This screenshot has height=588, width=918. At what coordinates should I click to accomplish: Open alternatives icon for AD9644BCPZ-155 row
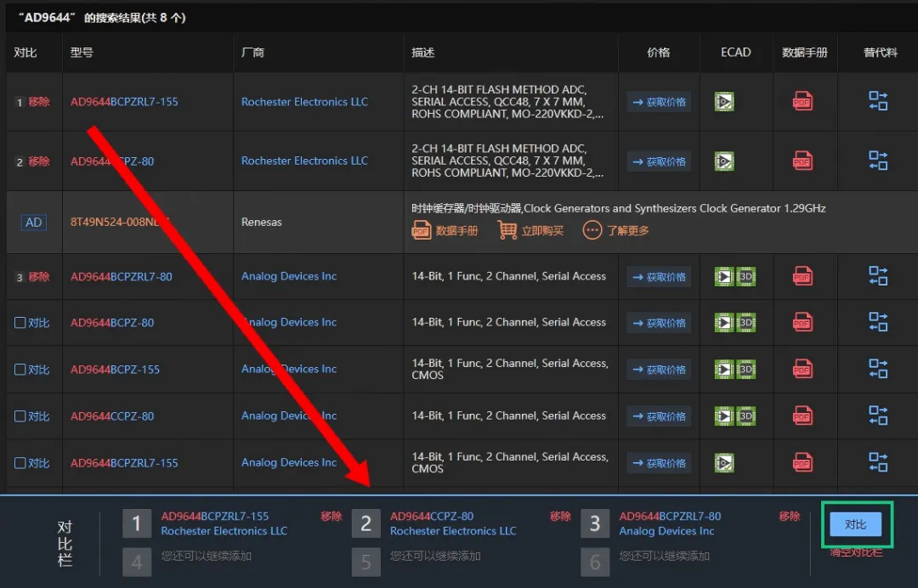(878, 368)
